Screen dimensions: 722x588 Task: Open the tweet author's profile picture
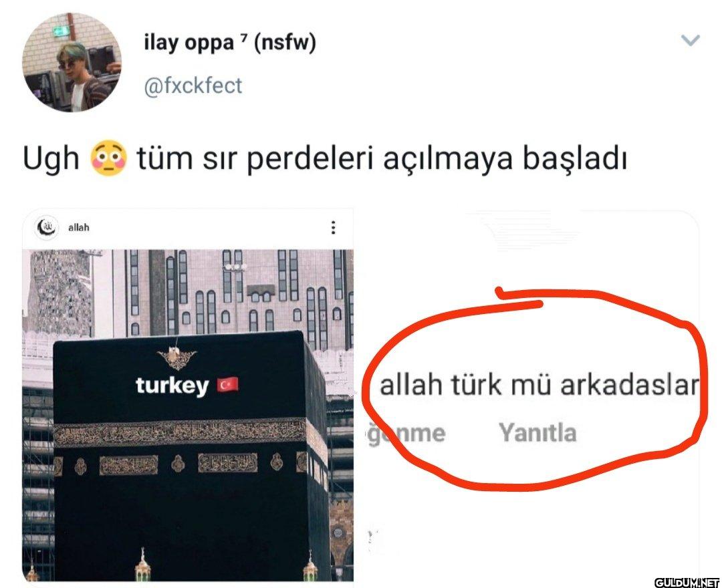tap(72, 62)
